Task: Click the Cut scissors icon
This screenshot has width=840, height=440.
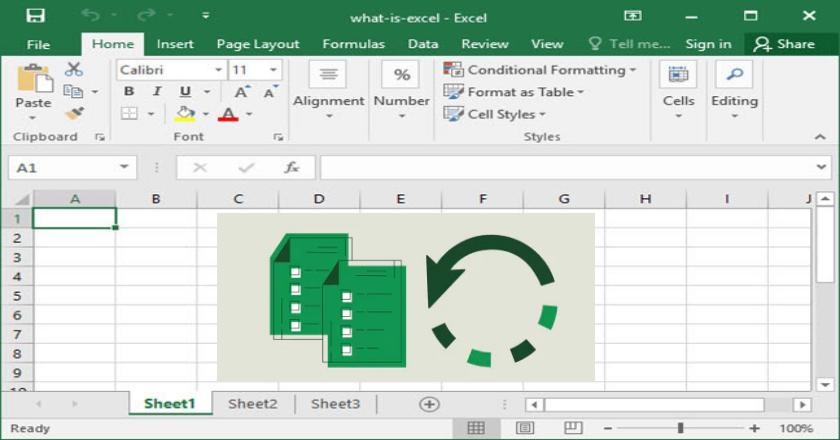Action: point(74,69)
